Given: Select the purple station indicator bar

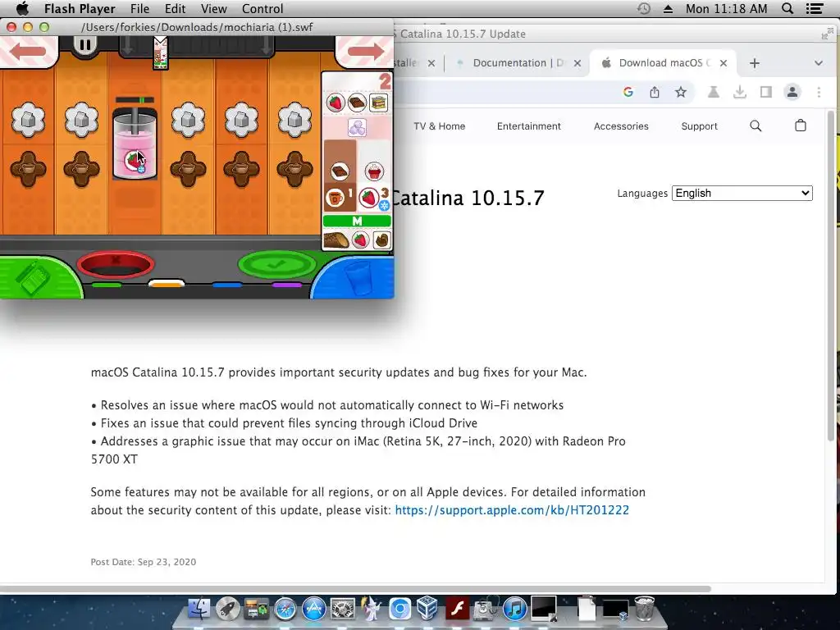Looking at the screenshot, I should pyautogui.click(x=287, y=285).
